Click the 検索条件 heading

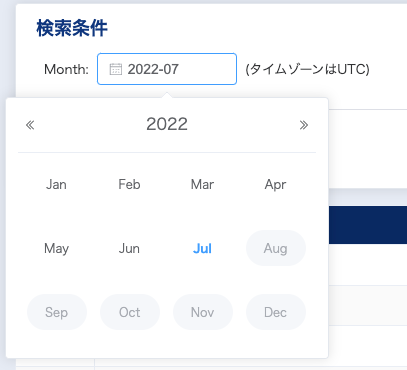[x=72, y=28]
